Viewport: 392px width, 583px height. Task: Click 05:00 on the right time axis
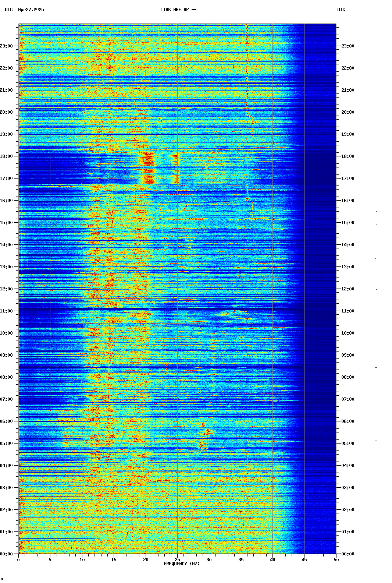pos(348,444)
